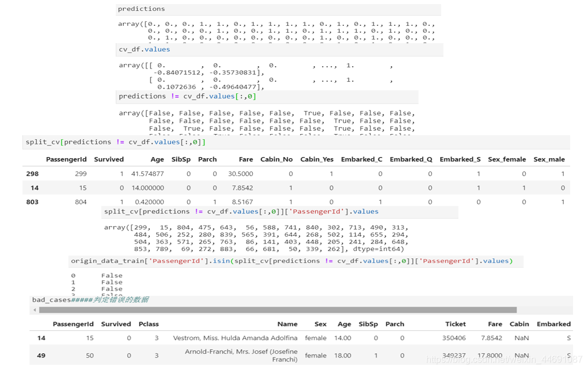Click the Age value 0.420000
588x370 pixels.
pyautogui.click(x=149, y=202)
